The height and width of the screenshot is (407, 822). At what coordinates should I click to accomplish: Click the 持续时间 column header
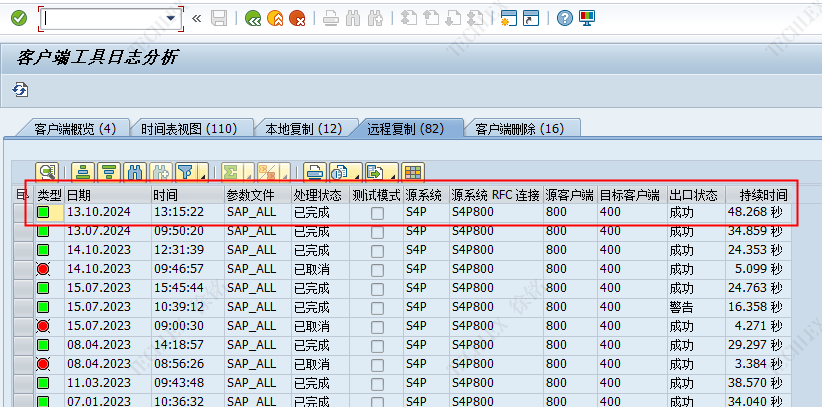(x=756, y=194)
